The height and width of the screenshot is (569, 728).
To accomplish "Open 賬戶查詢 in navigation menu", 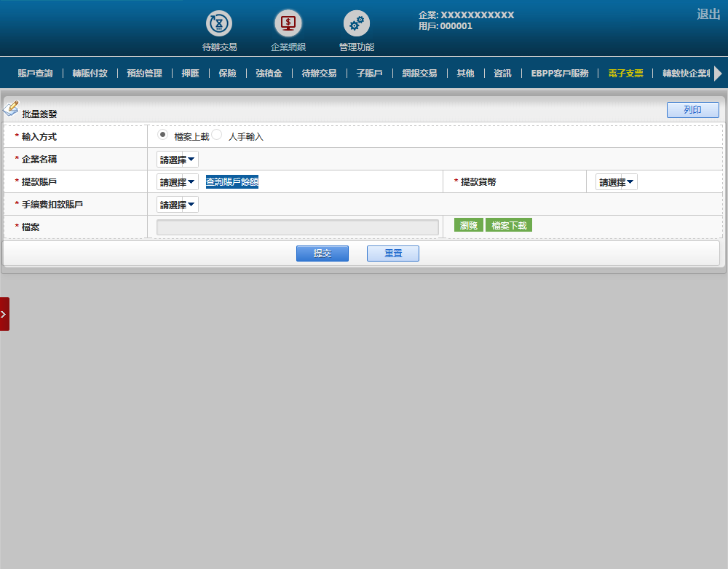I will pyautogui.click(x=35, y=74).
